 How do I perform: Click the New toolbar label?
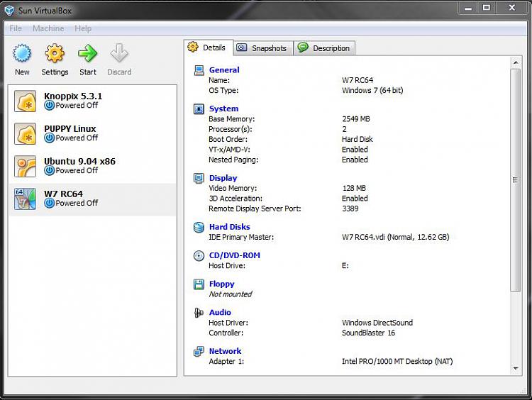(22, 72)
